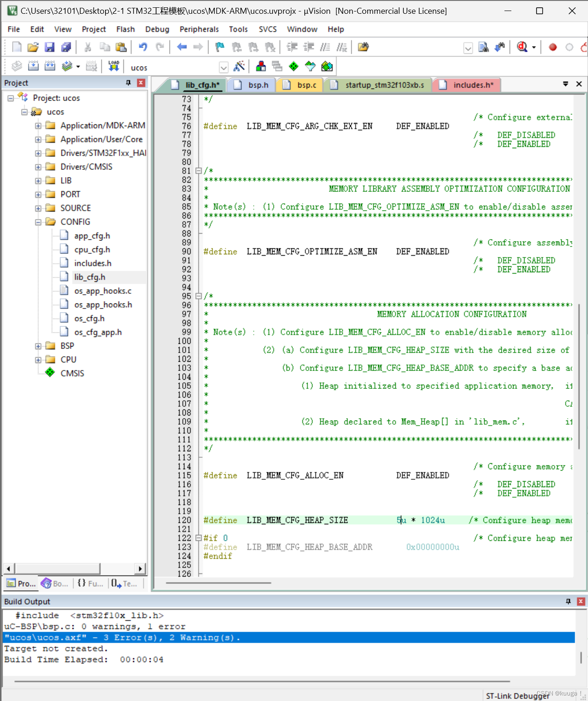This screenshot has height=701, width=588.
Task: Unindent selected lines icon
Action: (x=308, y=47)
